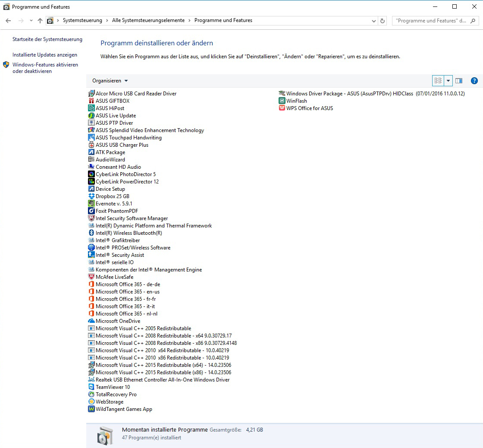
Task: Open the help question mark button
Action: coord(474,81)
